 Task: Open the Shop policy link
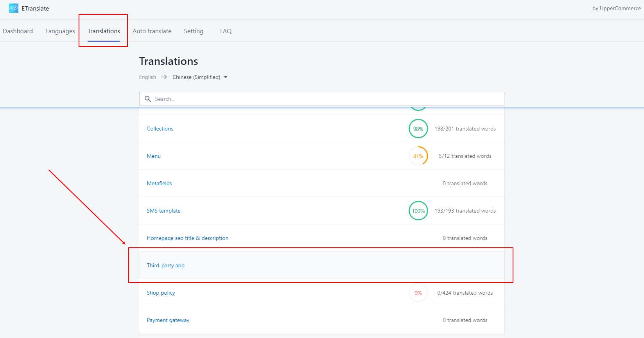click(x=161, y=293)
